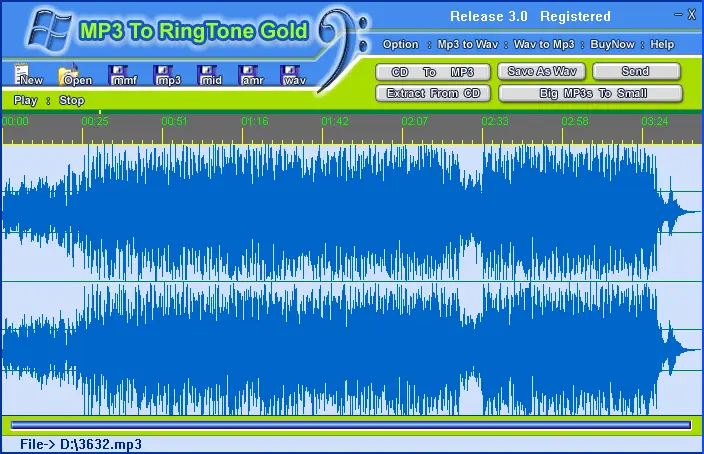
Task: Click the bass clef logo icon
Action: click(x=341, y=40)
